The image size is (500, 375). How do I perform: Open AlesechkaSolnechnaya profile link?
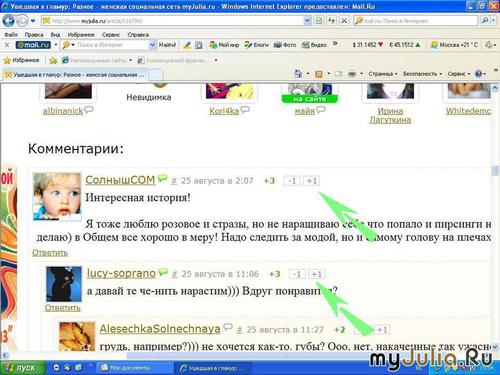(x=160, y=329)
